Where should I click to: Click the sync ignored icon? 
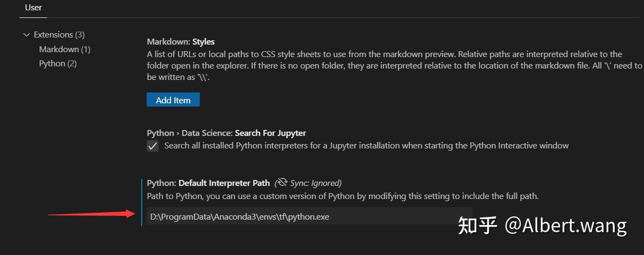click(x=280, y=183)
